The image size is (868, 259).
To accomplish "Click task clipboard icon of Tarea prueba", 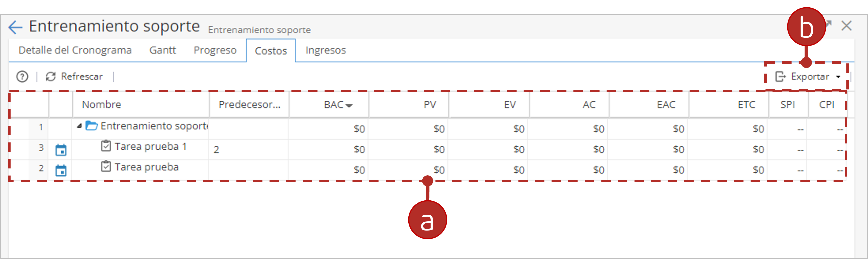I will [x=106, y=166].
